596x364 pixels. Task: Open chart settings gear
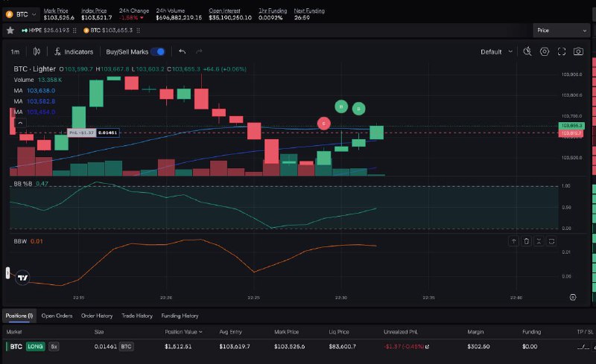[x=545, y=51]
